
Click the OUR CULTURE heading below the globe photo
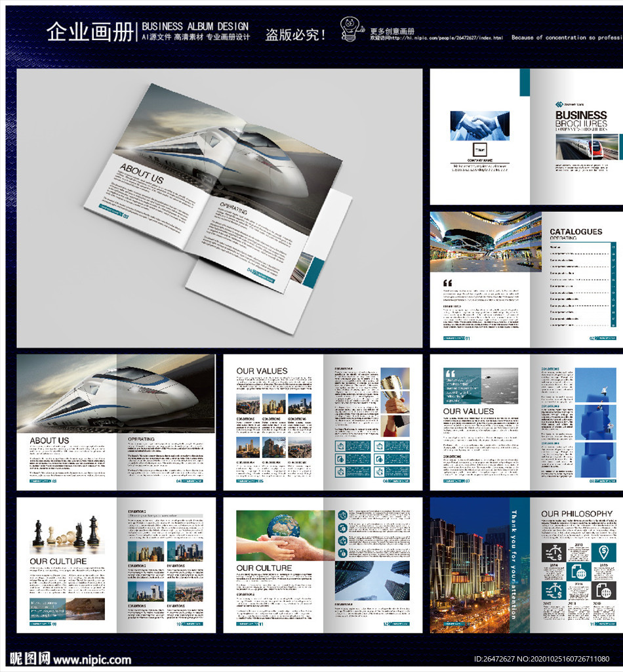tap(264, 568)
